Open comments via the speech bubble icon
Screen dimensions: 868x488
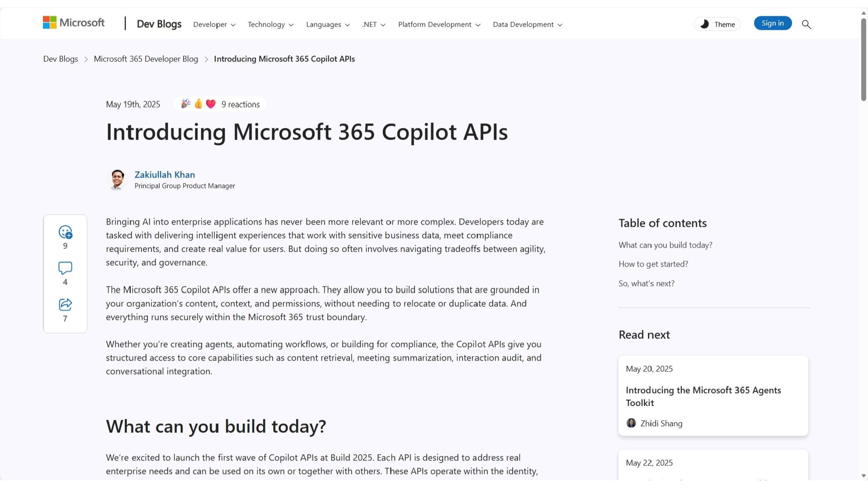pyautogui.click(x=65, y=268)
